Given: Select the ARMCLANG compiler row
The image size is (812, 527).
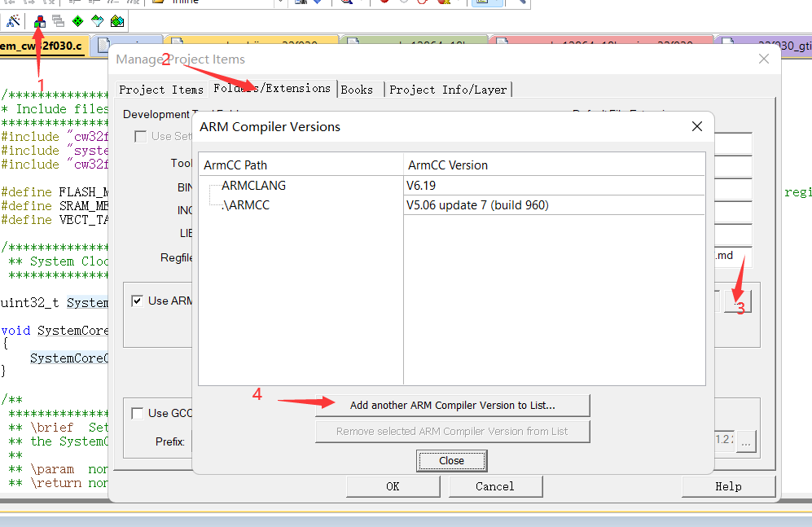Looking at the screenshot, I should tap(254, 186).
